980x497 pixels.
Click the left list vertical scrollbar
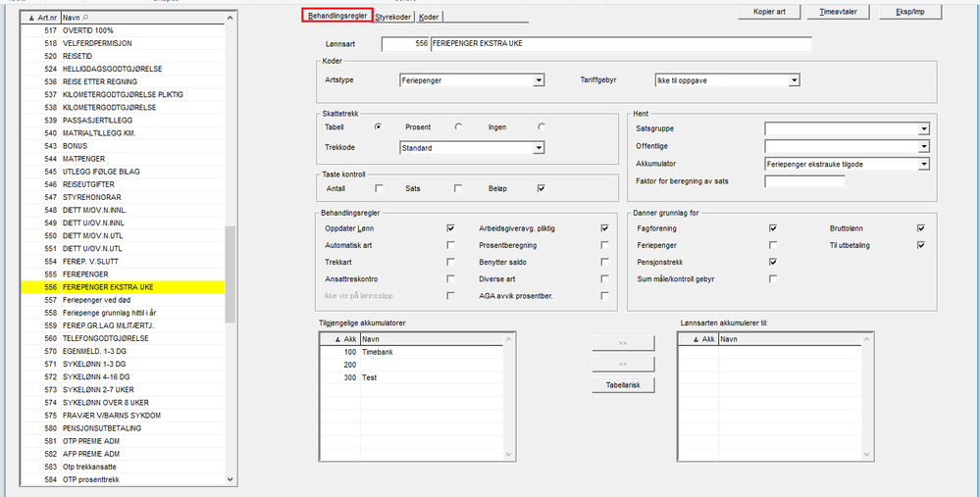coord(230,274)
